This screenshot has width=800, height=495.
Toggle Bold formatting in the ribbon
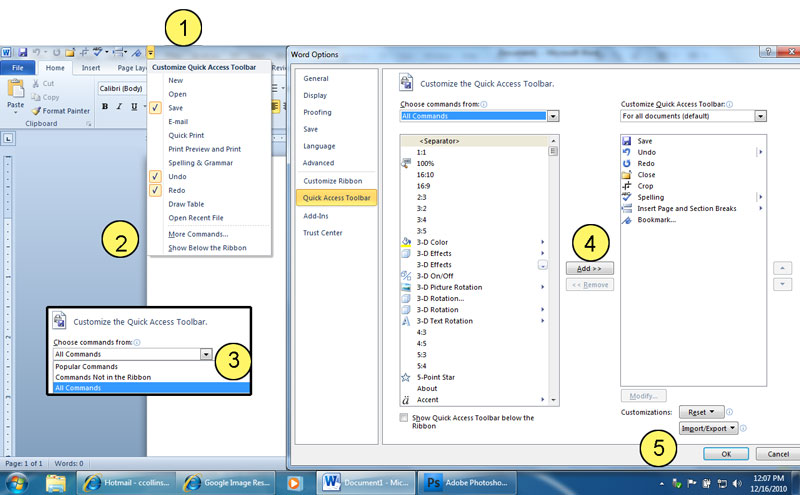click(105, 106)
